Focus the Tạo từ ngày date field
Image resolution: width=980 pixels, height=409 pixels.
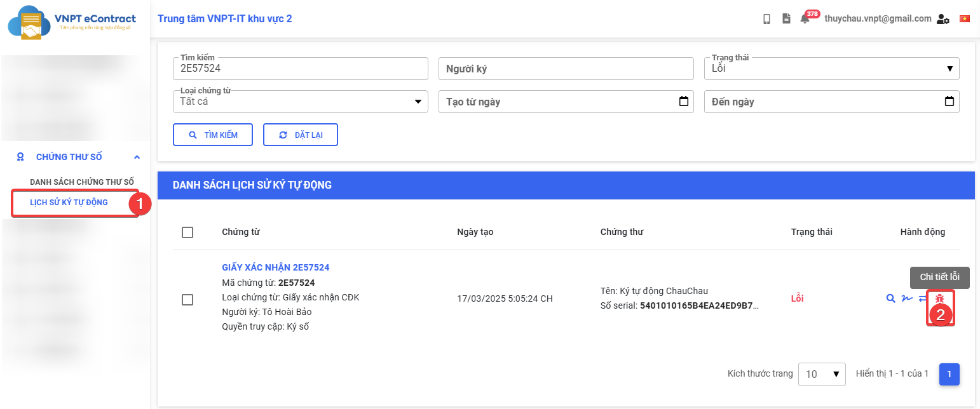(x=566, y=102)
